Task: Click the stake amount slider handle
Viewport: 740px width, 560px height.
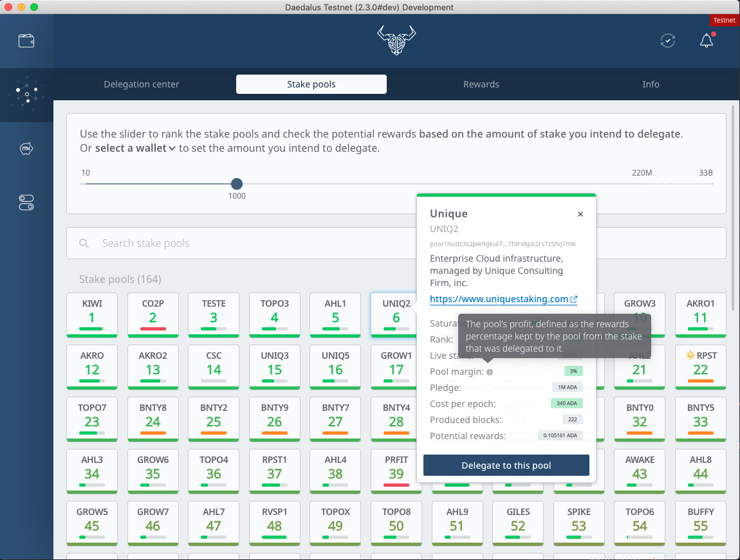Action: coord(237,184)
